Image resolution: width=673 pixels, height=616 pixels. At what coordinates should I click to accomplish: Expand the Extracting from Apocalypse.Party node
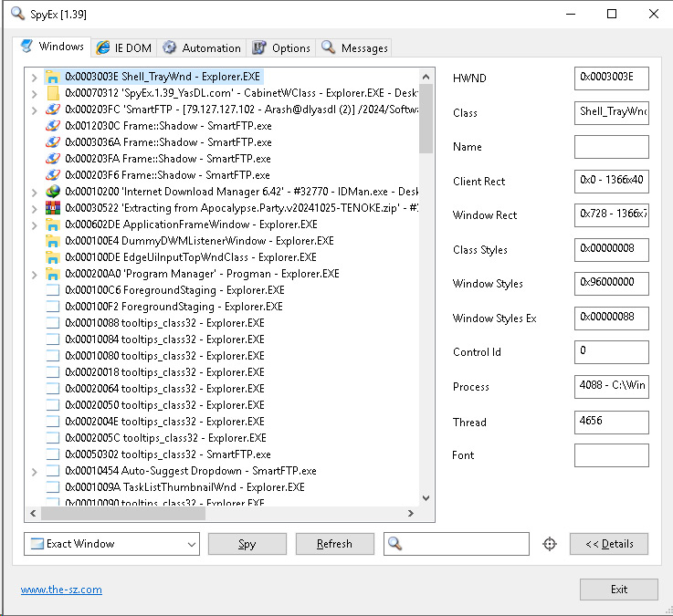(x=35, y=209)
